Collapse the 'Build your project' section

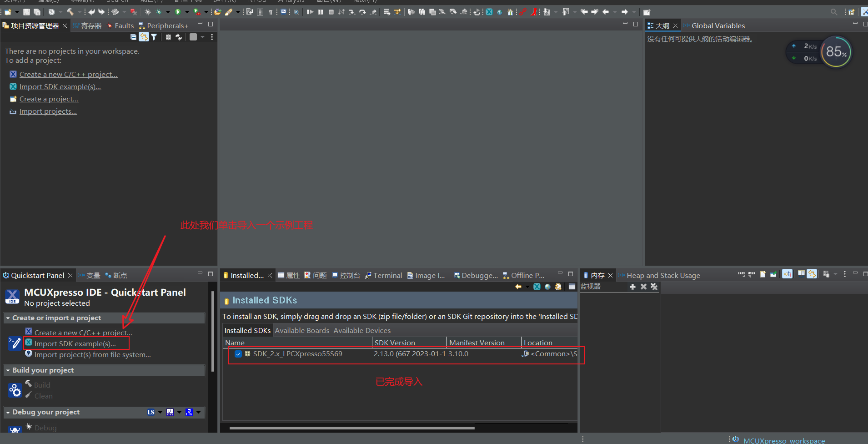pyautogui.click(x=8, y=370)
